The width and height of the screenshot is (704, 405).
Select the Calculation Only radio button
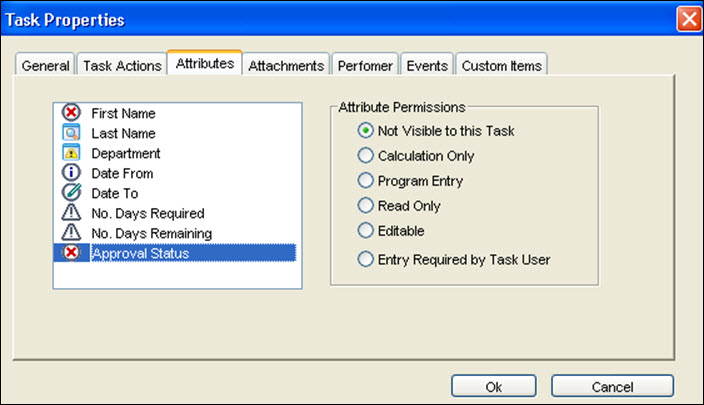[x=365, y=155]
